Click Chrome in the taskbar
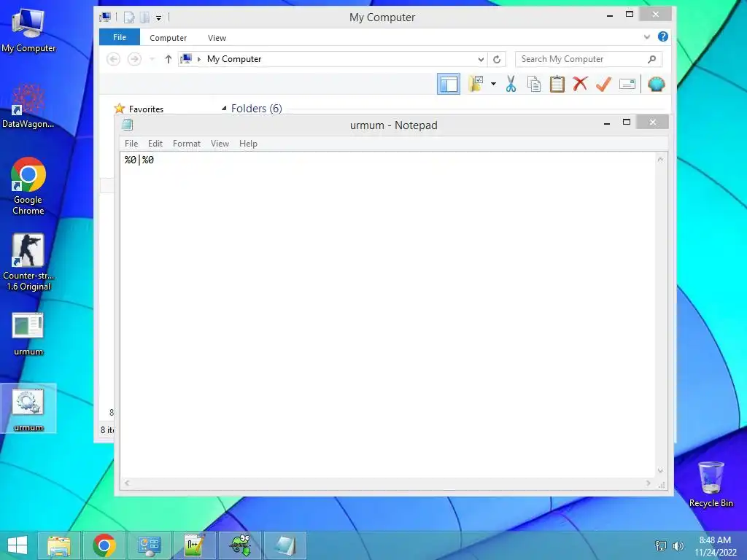Screen dimensions: 747x560 click(104, 545)
